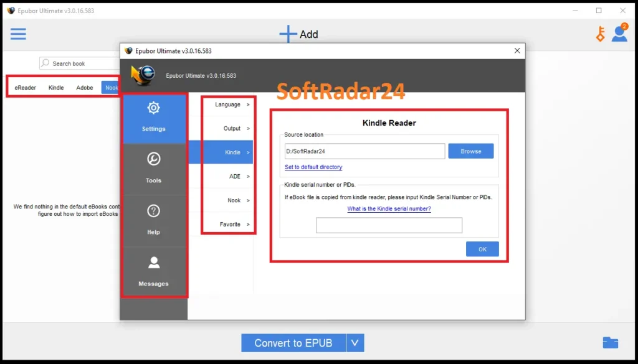Screen dimensions: 638x364
Task: Open the Convert to EPUB format dropdown arrow
Action: coord(355,342)
